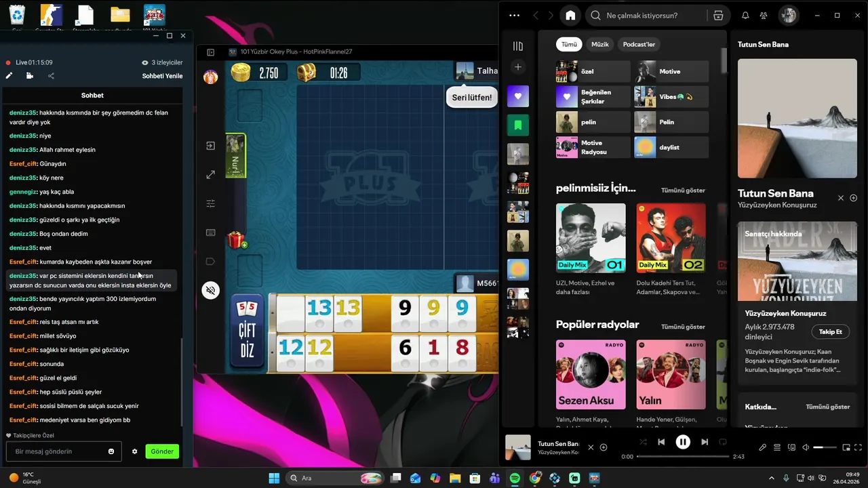The width and height of the screenshot is (868, 488).
Task: Adjust Spotify volume slider
Action: point(825,447)
